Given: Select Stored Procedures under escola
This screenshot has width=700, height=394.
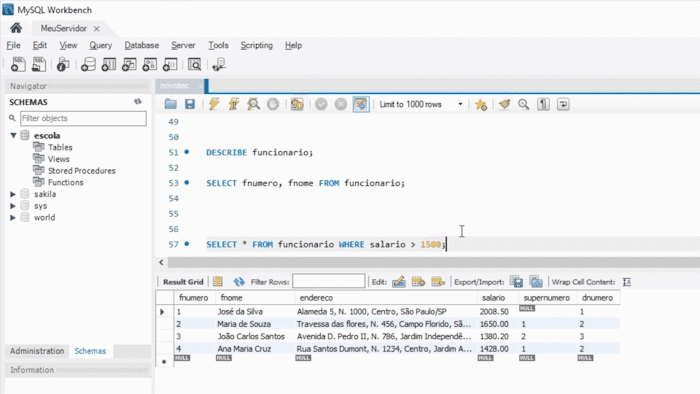Looking at the screenshot, I should [81, 170].
